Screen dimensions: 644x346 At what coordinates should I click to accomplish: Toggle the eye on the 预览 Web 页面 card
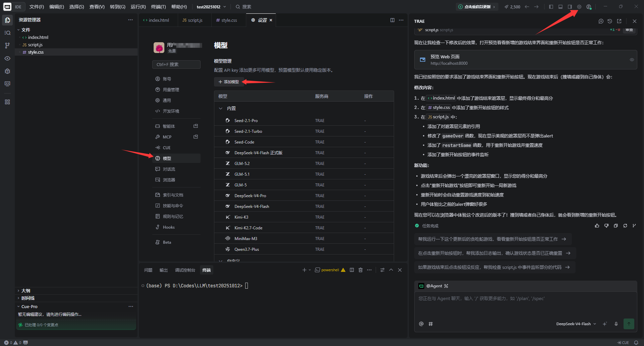[x=632, y=60]
